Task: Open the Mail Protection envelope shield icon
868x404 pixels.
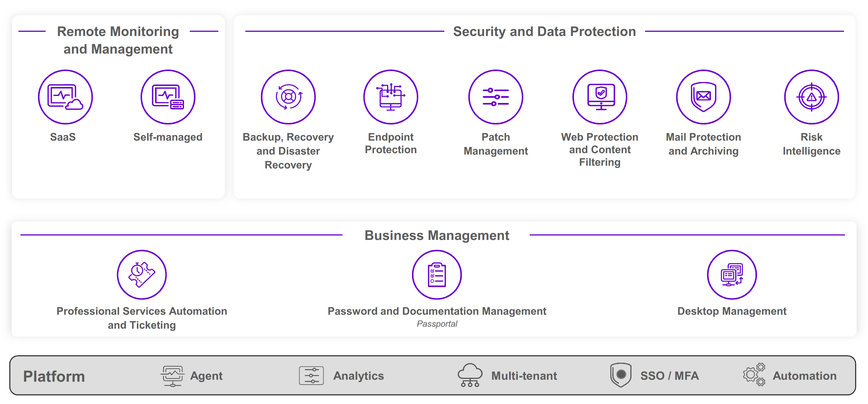Action: (x=703, y=97)
